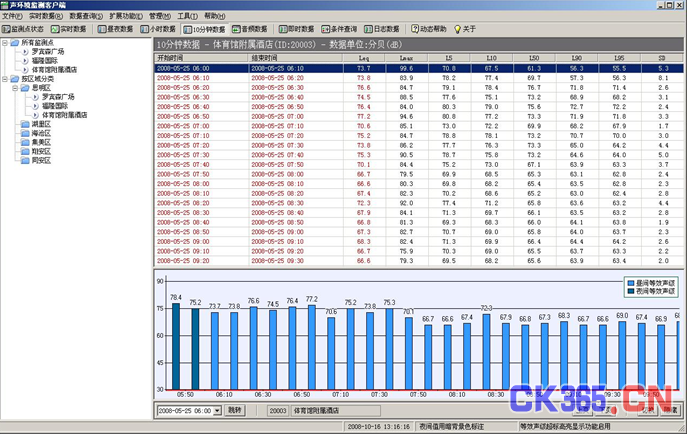Select the 10分钟数据 toolbar button
This screenshot has width=687, height=434.
tap(204, 29)
